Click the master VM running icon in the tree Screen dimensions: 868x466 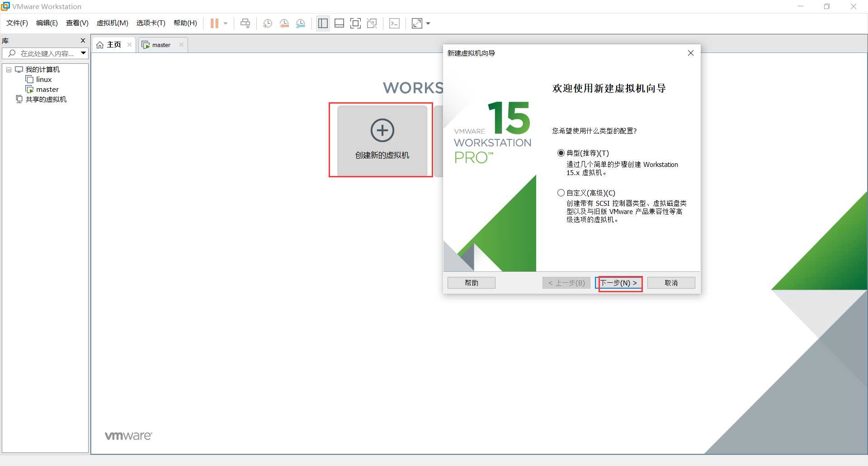(x=30, y=90)
